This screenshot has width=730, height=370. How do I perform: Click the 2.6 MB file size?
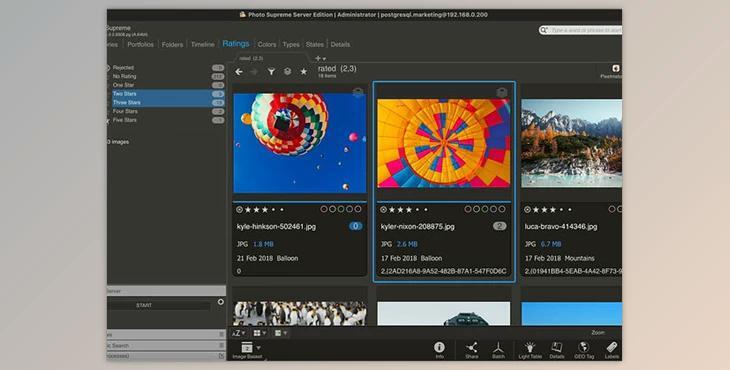pyautogui.click(x=407, y=244)
